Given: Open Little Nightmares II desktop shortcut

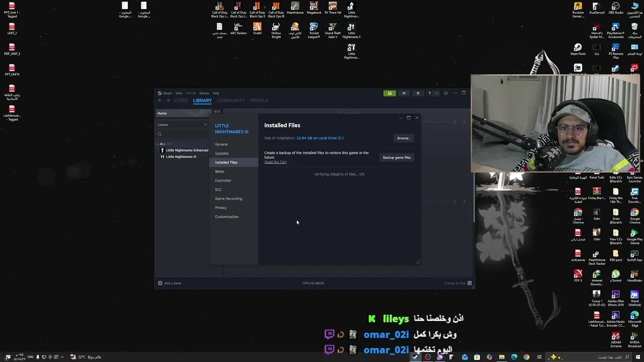Looking at the screenshot, I should [x=351, y=31].
